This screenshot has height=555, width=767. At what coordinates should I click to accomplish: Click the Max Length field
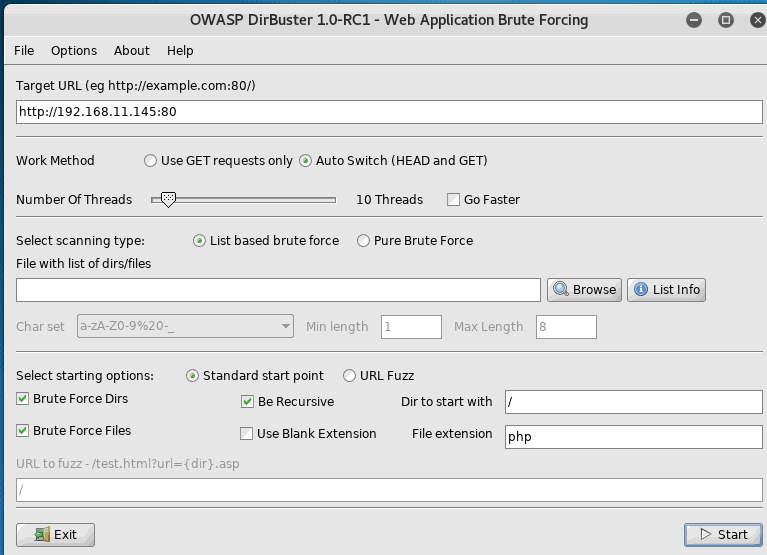coord(566,327)
